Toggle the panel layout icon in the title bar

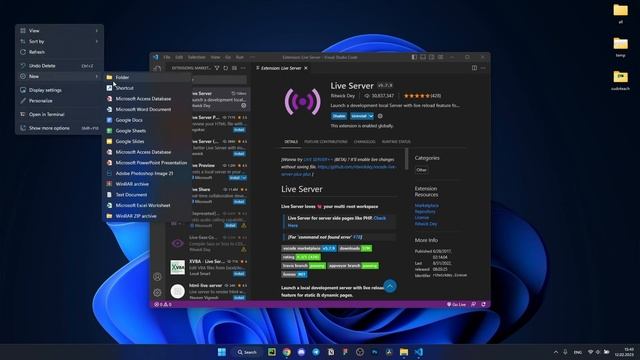(423, 57)
